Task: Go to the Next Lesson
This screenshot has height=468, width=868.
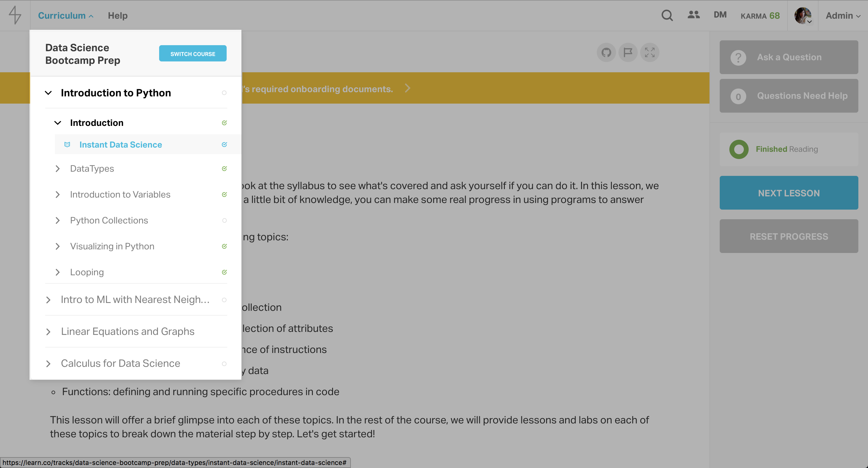Action: click(x=789, y=193)
